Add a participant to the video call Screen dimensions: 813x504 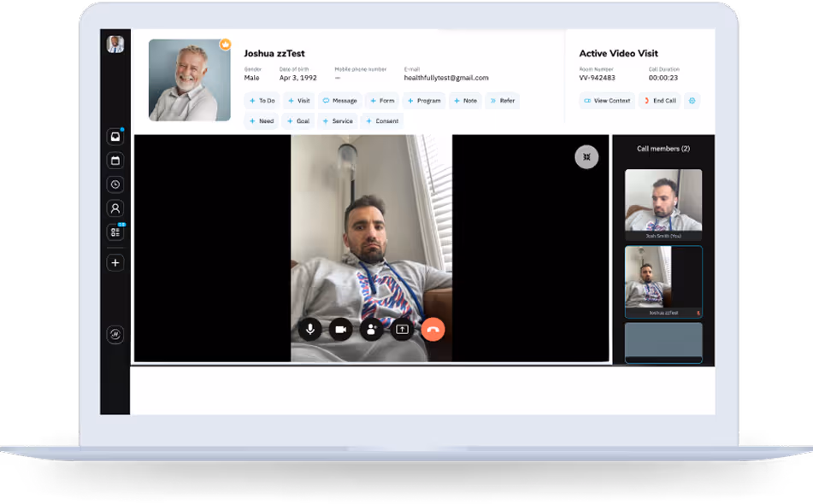click(x=371, y=329)
